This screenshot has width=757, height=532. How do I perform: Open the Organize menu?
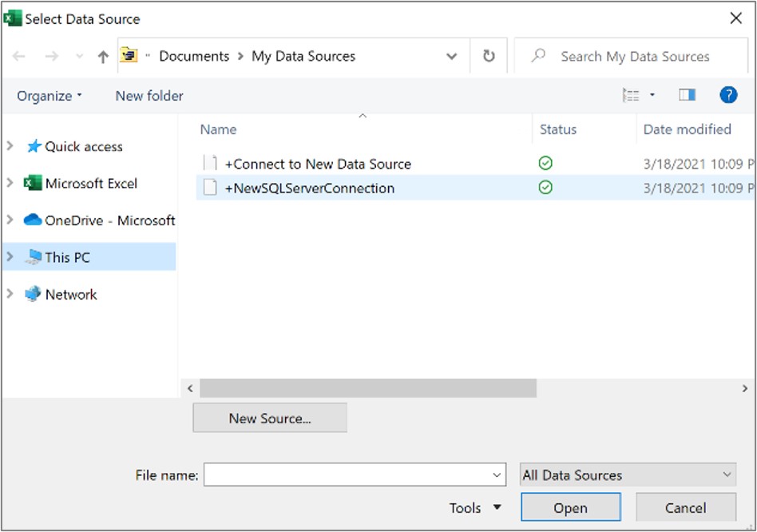(x=45, y=95)
